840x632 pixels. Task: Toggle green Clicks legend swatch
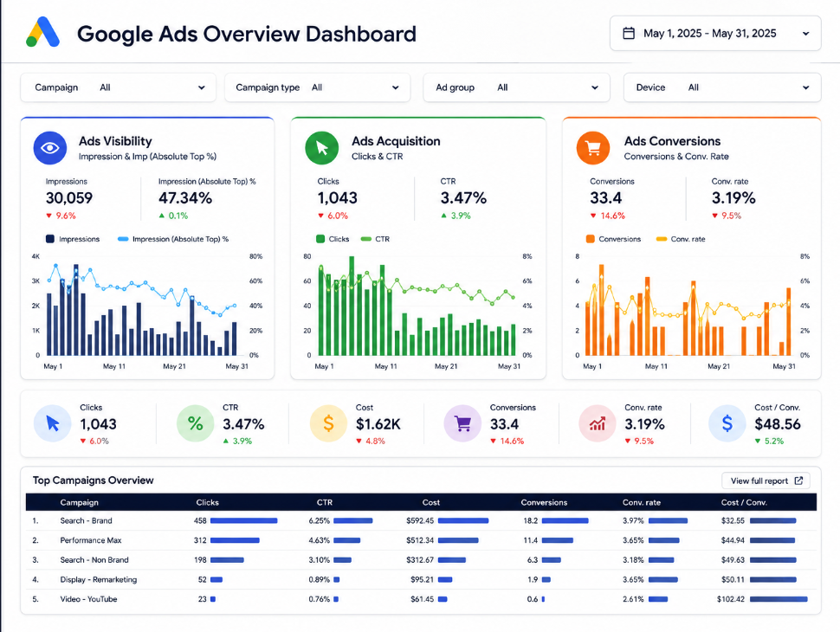tap(320, 239)
